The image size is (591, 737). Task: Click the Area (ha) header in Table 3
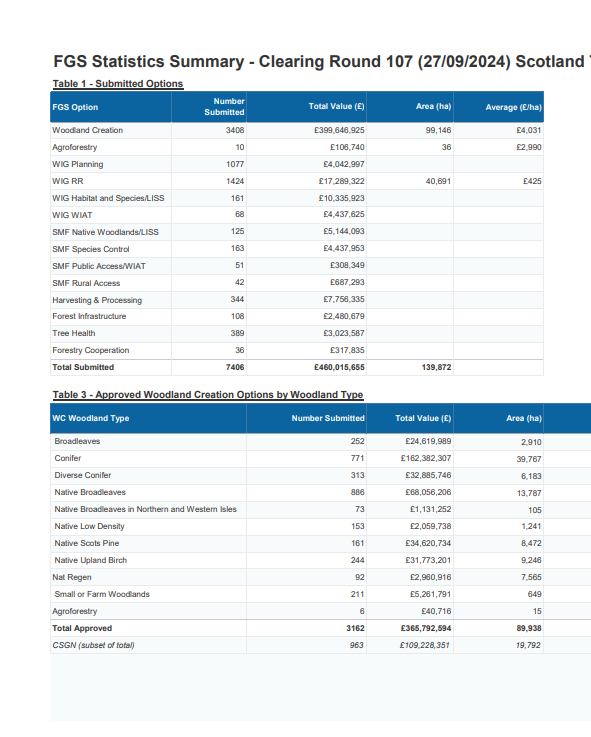[524, 418]
